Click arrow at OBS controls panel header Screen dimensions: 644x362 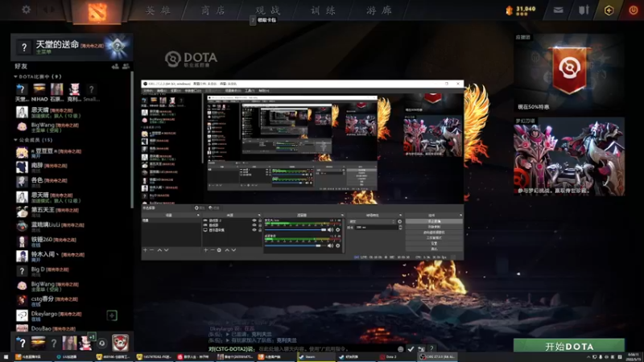pos(460,215)
